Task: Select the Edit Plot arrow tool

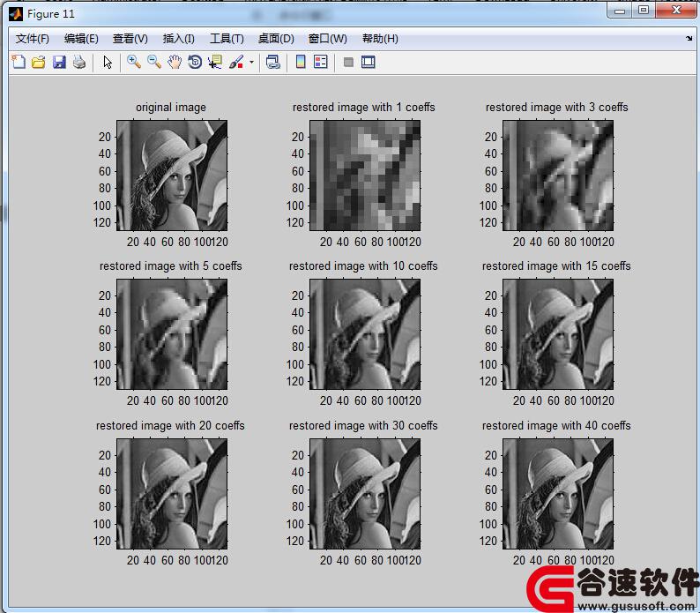Action: (x=108, y=62)
